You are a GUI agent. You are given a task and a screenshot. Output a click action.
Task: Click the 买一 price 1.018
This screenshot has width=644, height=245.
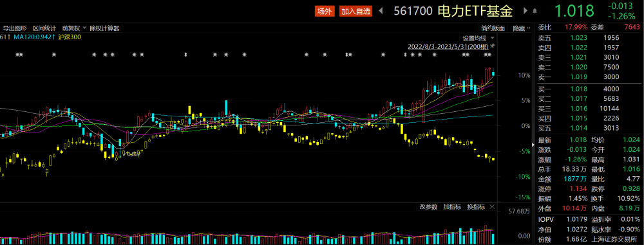pyautogui.click(x=578, y=89)
